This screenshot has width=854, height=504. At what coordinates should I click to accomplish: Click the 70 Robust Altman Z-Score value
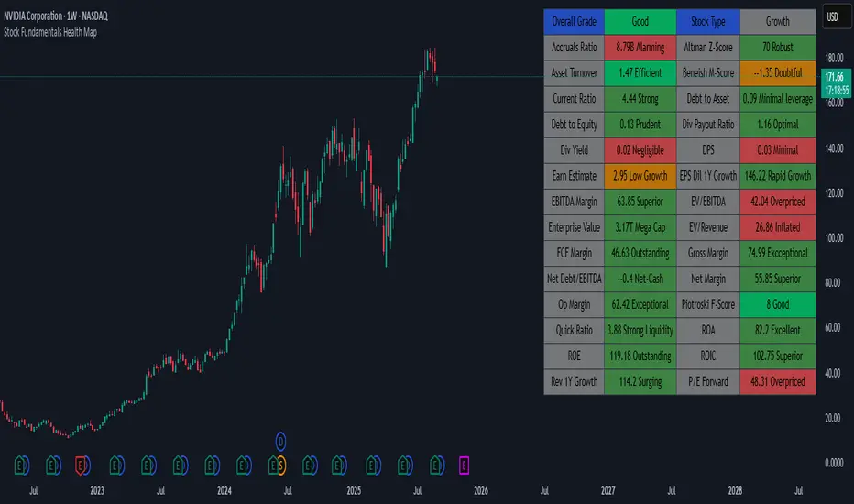(x=778, y=48)
